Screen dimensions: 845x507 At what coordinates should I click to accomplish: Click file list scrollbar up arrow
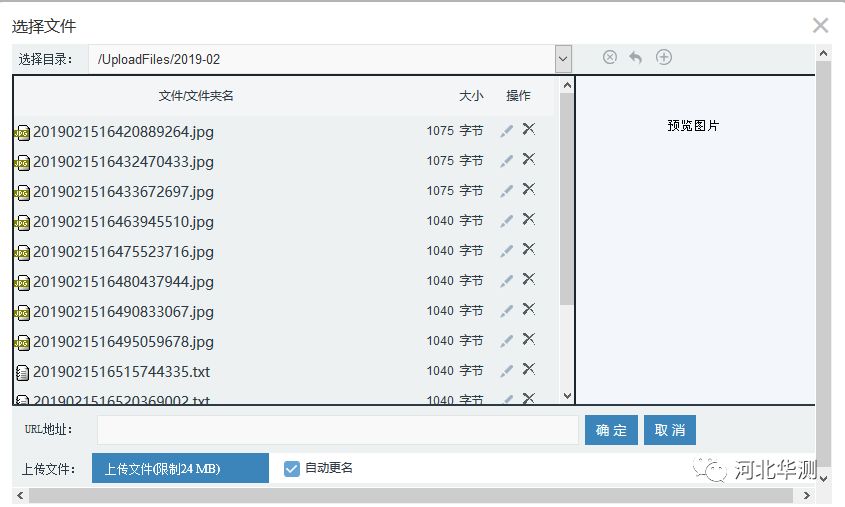click(x=567, y=85)
